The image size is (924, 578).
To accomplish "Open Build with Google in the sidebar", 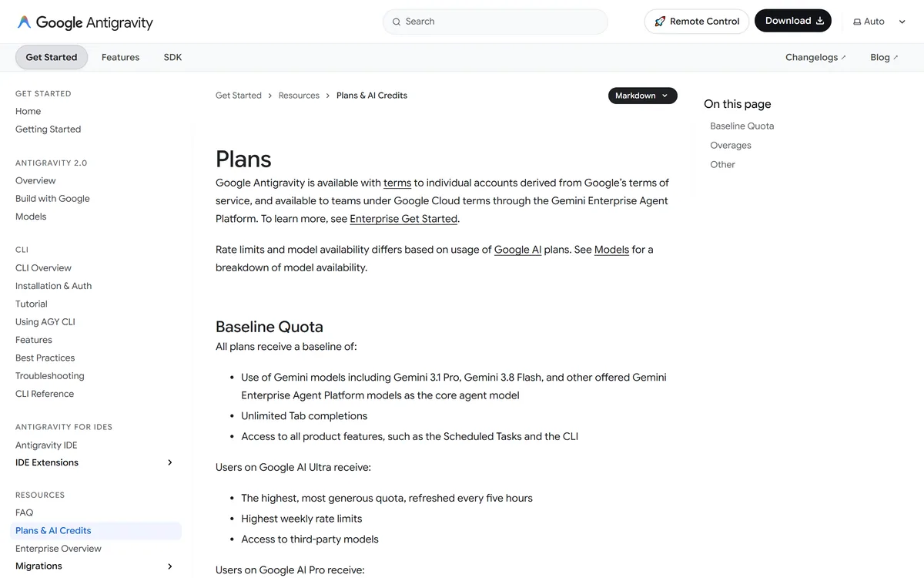I will pos(52,199).
